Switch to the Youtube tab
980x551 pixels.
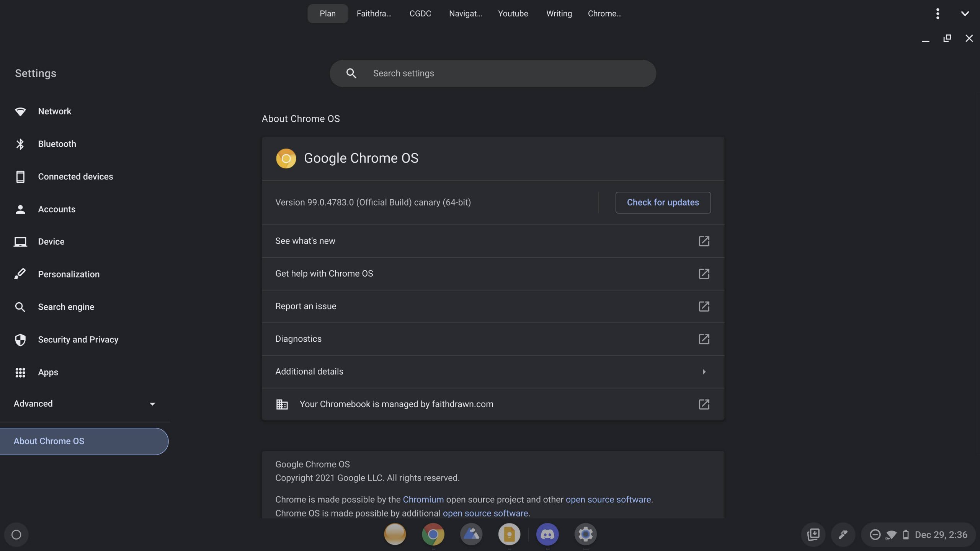point(513,13)
